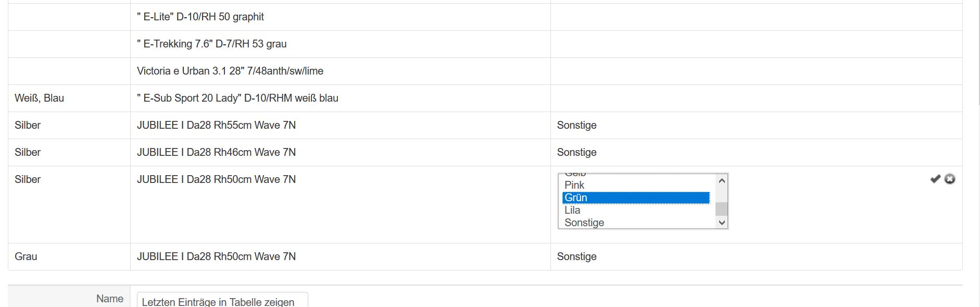Click the color listbox scrollbar thumb
Screen dimensions: 980x307
click(x=721, y=208)
